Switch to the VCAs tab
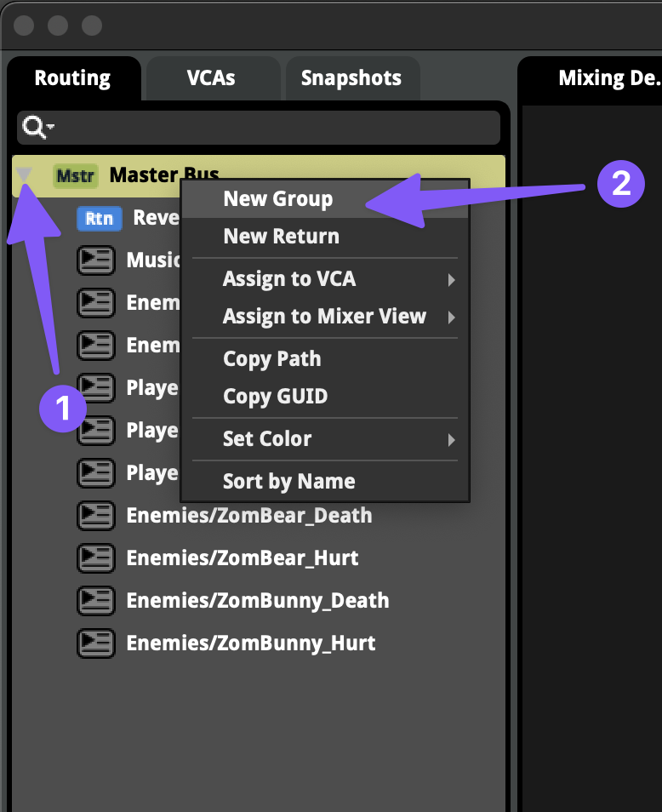The image size is (662, 812). coord(211,78)
